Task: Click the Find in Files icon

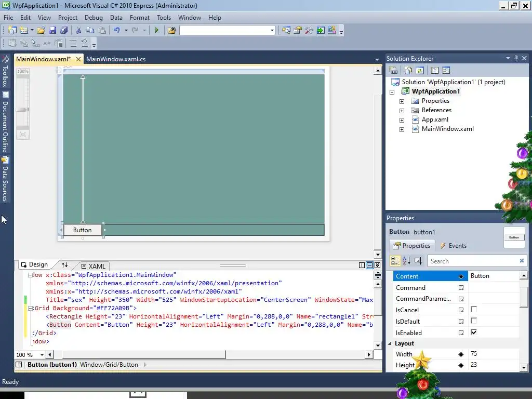Action: [x=171, y=30]
